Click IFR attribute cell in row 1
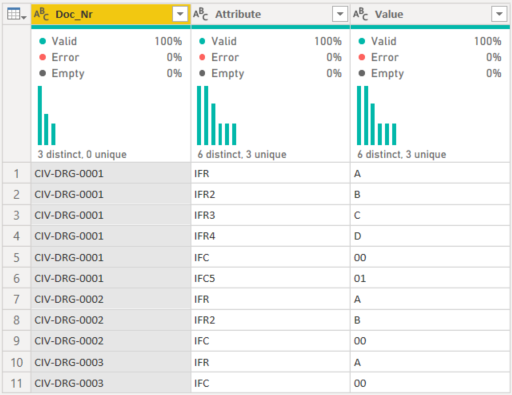This screenshot has width=512, height=395. pos(270,174)
